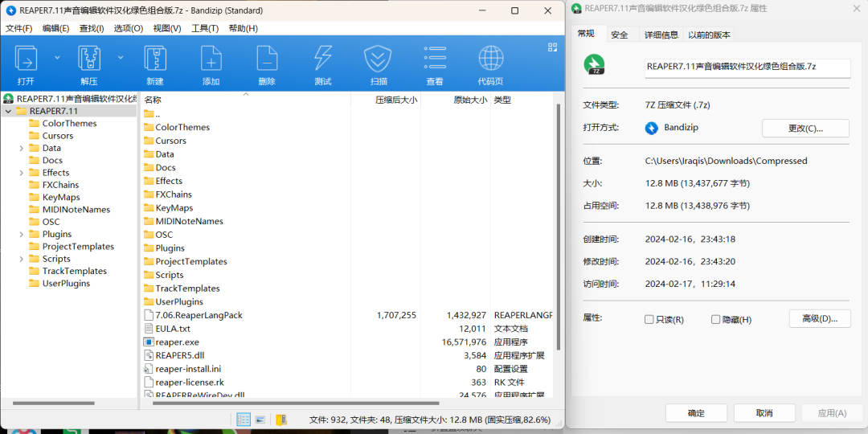Click the yellow archive folder status icon
The height and width of the screenshot is (434, 868).
(281, 420)
